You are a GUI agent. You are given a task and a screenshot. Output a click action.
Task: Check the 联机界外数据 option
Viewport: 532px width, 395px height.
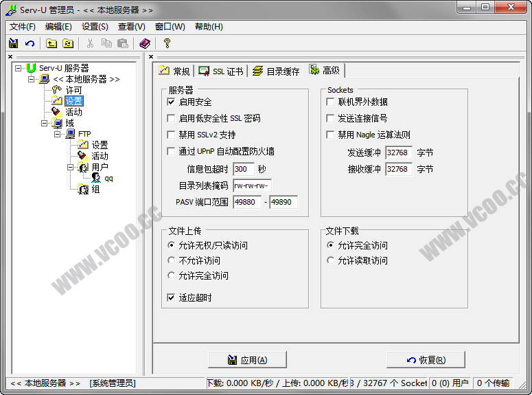pyautogui.click(x=331, y=102)
